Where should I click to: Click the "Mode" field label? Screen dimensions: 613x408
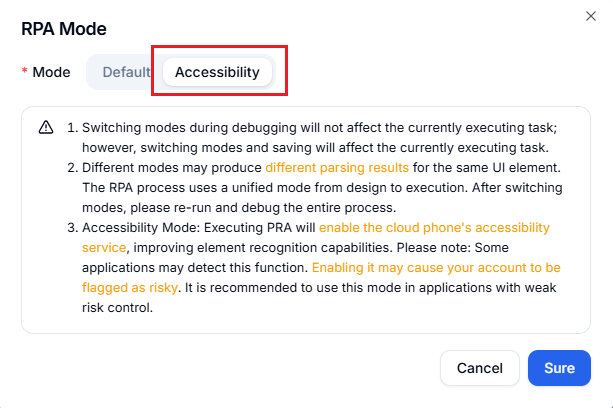pyautogui.click(x=51, y=72)
